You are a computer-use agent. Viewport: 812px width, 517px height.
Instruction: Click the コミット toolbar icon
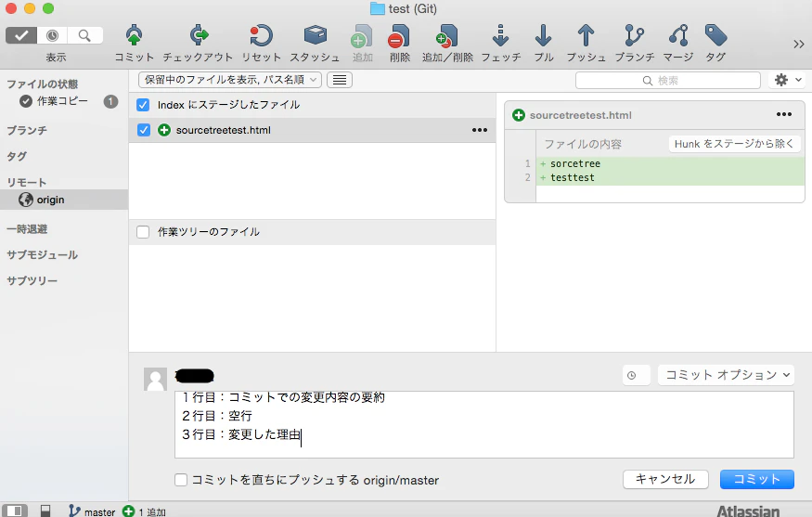pos(135,35)
